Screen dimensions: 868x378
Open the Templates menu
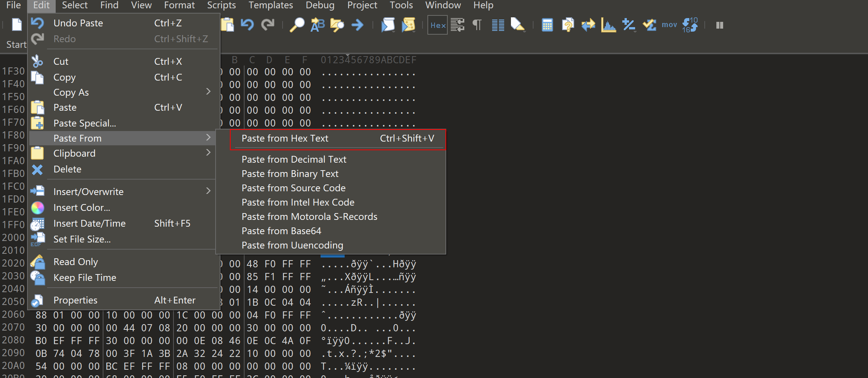[x=271, y=5]
